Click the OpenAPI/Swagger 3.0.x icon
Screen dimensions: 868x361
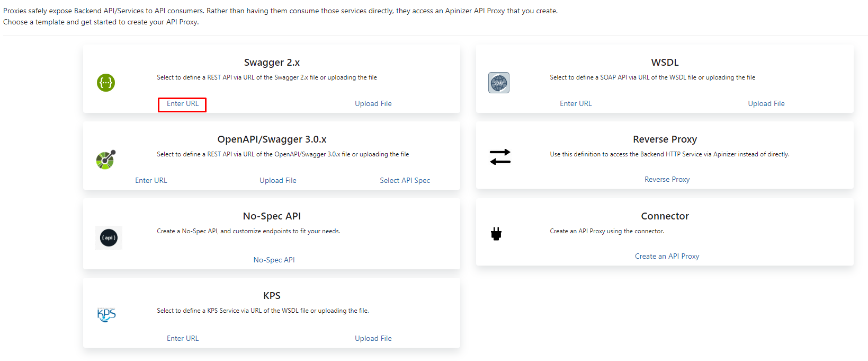click(x=106, y=160)
